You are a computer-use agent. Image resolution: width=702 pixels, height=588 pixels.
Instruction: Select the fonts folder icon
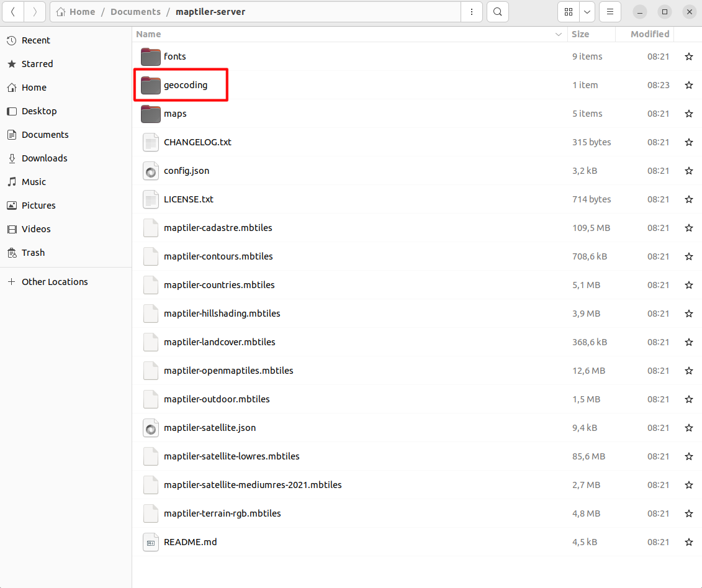tap(150, 57)
